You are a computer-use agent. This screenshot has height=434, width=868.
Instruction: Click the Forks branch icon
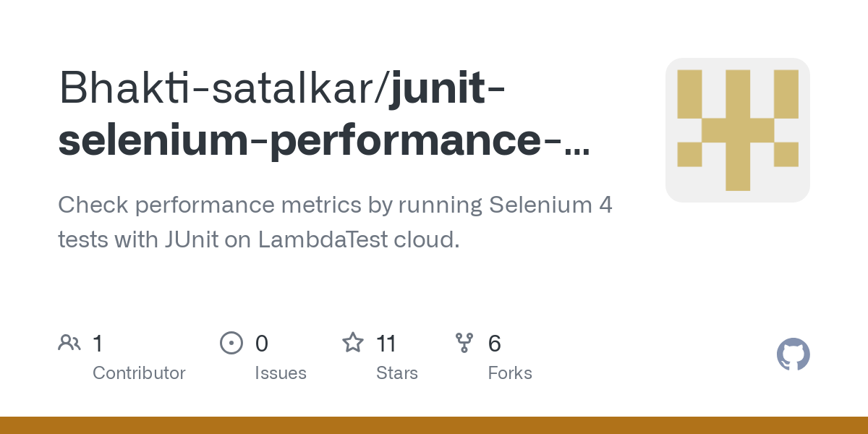coord(464,342)
